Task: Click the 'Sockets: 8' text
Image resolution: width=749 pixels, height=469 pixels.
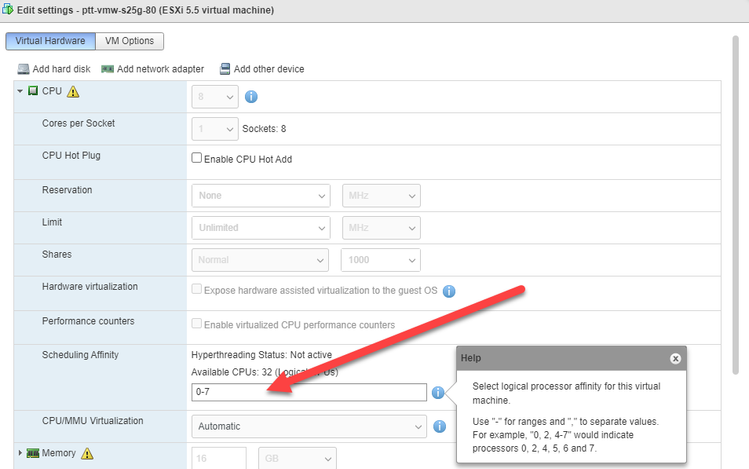Action: click(264, 129)
